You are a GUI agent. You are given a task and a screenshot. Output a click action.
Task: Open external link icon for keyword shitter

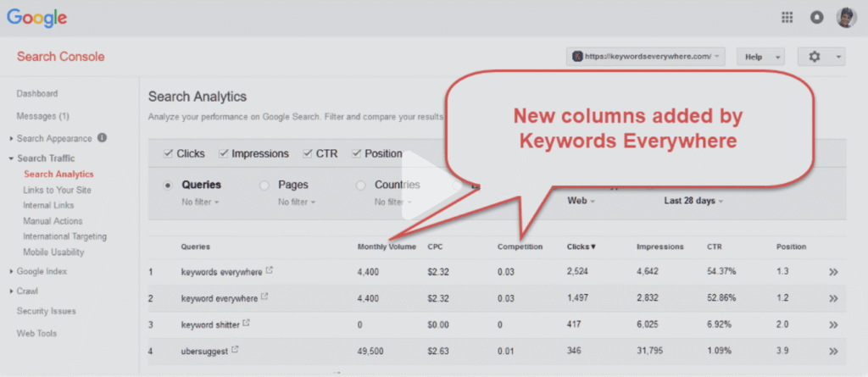[246, 324]
